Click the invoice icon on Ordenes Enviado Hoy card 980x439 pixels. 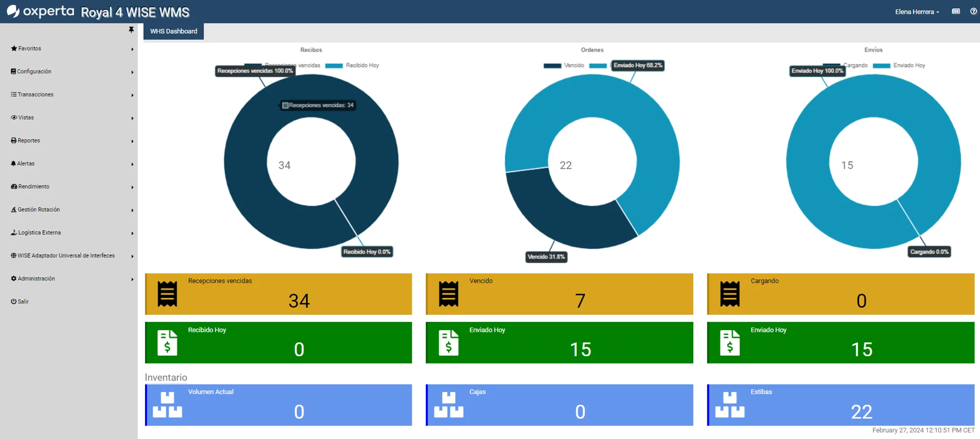point(448,343)
